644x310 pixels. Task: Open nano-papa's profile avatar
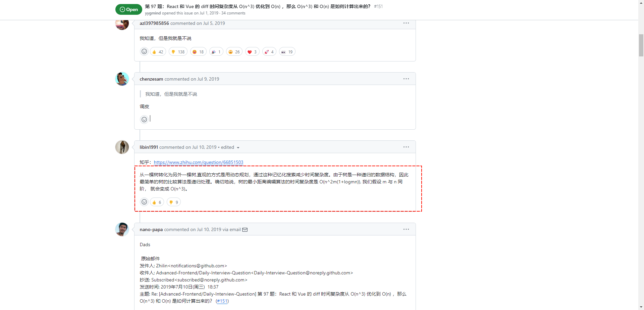(x=122, y=229)
